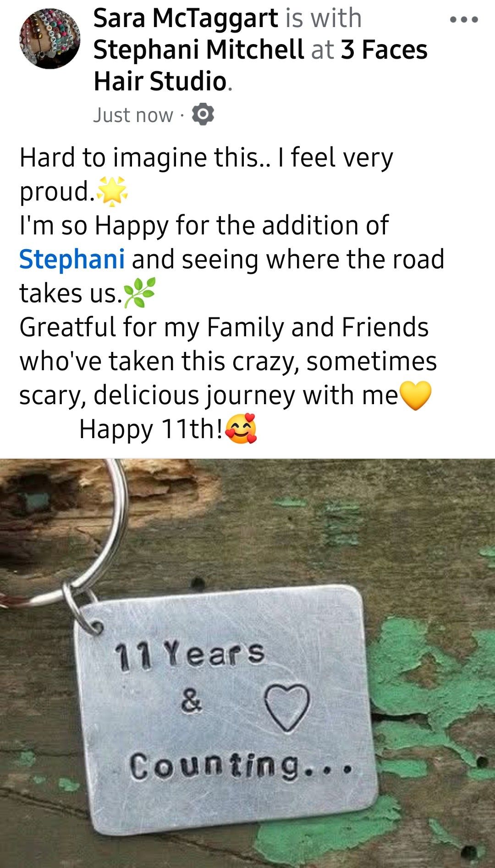Click the green herb emoji after "takes us."
495x868 pixels.
pyautogui.click(x=140, y=293)
